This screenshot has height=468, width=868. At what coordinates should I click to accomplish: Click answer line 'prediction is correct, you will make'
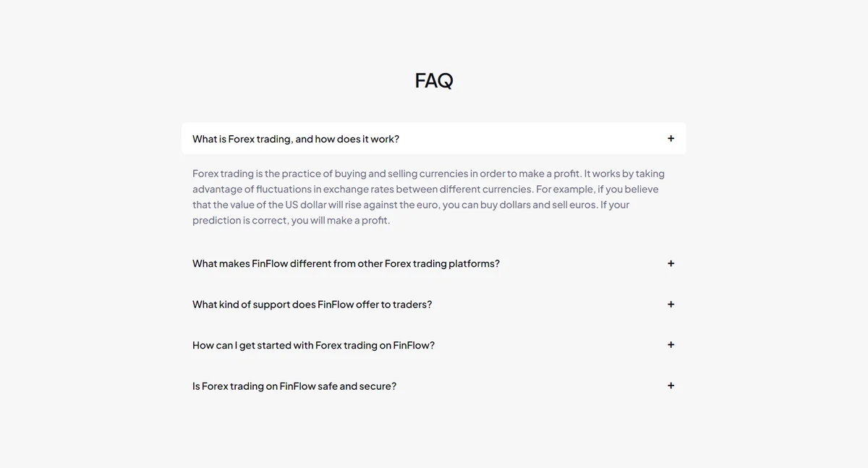point(291,220)
